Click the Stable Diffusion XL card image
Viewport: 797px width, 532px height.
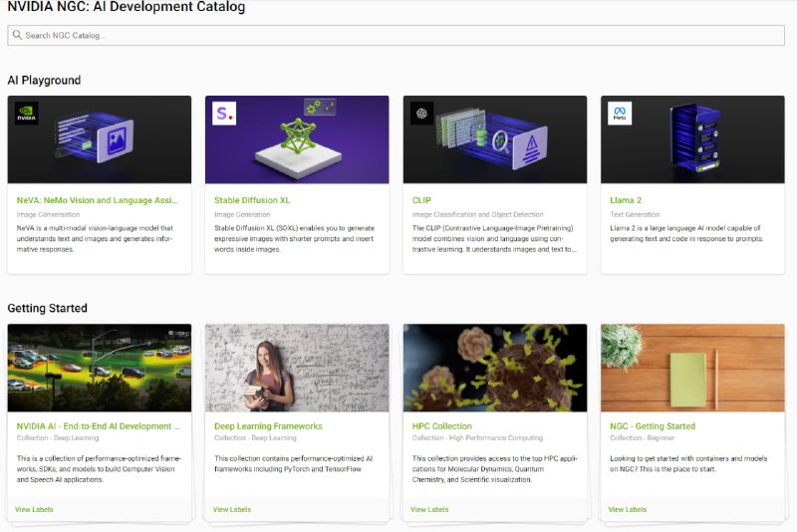pos(297,139)
